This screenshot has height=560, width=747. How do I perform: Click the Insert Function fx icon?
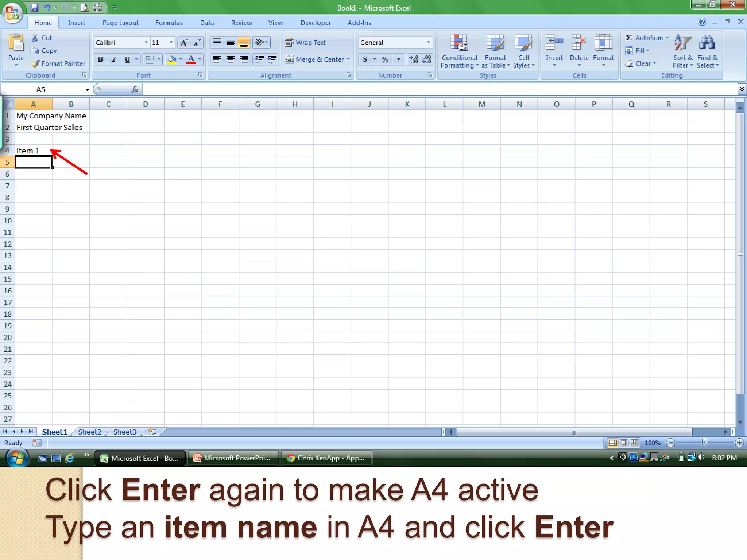click(135, 89)
